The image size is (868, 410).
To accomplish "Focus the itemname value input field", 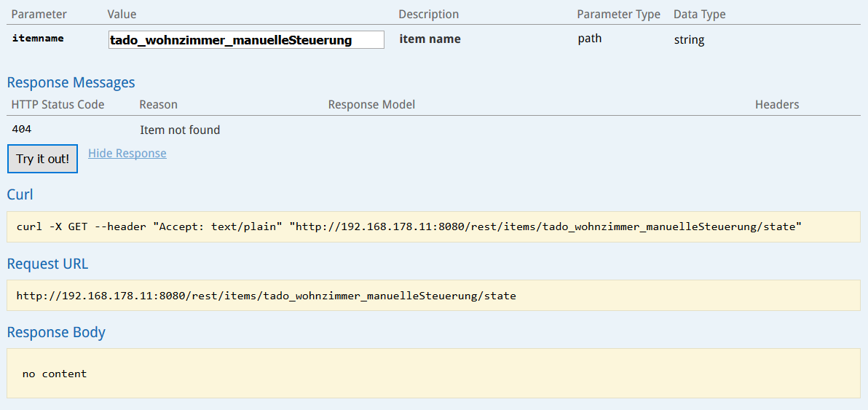I will pyautogui.click(x=246, y=40).
